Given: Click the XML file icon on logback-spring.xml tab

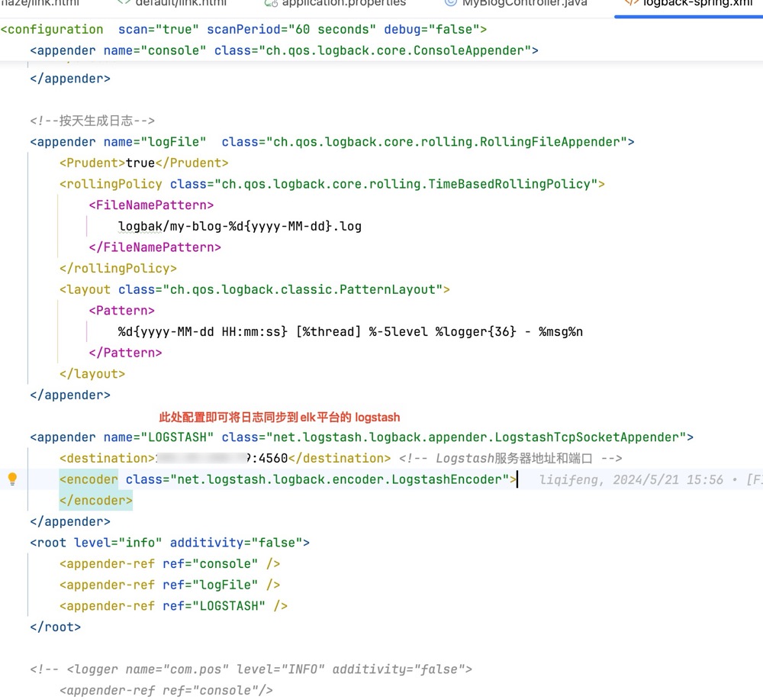Looking at the screenshot, I should pos(632,2).
